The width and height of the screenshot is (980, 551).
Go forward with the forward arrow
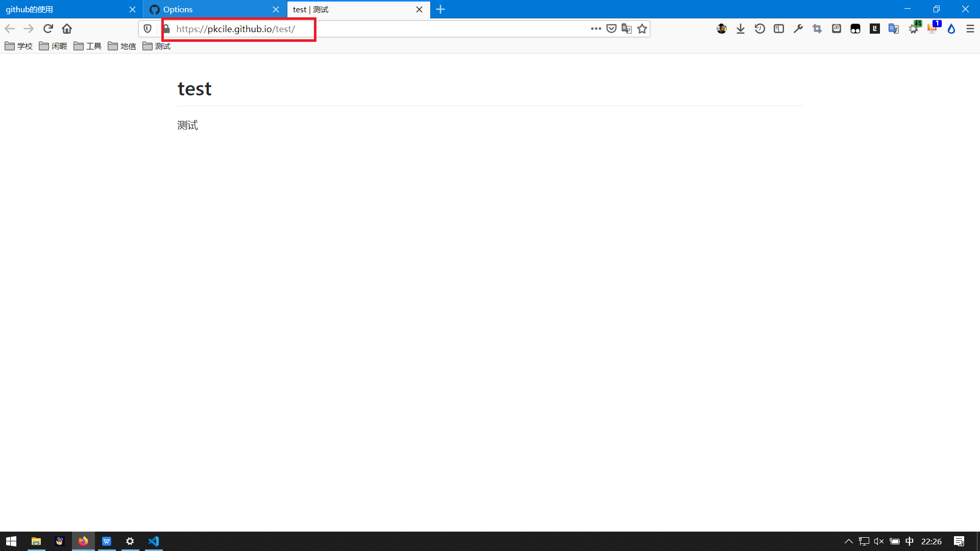[29, 29]
